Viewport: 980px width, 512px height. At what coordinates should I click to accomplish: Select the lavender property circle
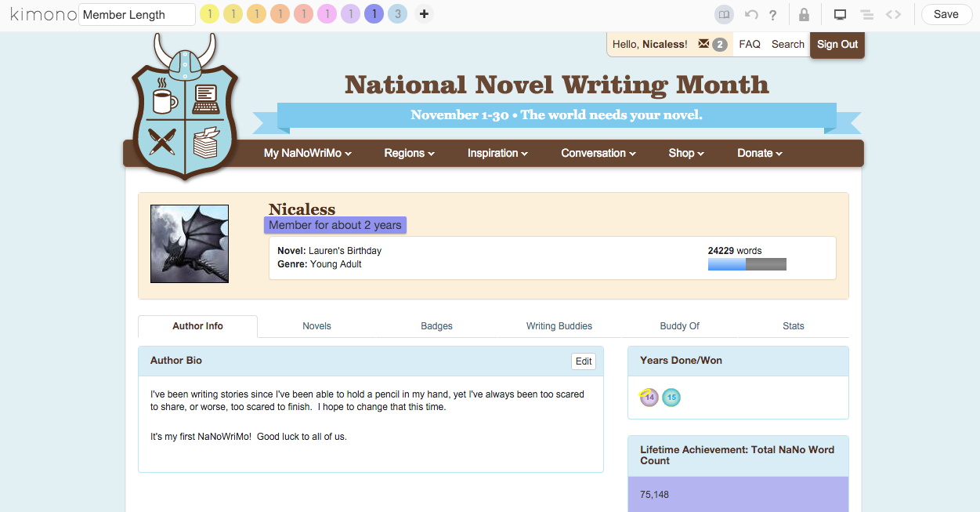(x=350, y=14)
